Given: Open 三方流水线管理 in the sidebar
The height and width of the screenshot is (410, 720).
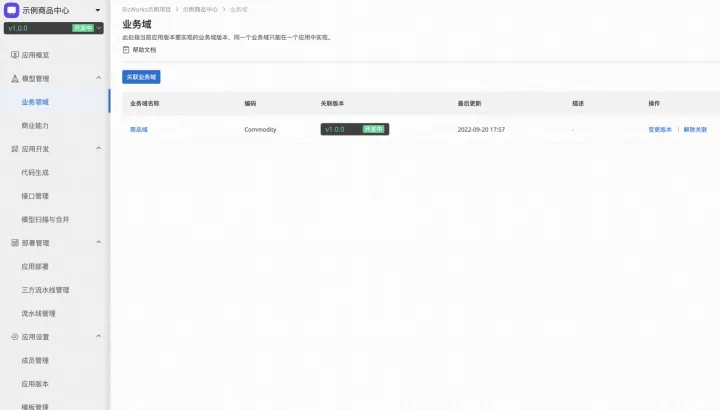Looking at the screenshot, I should (x=45, y=290).
